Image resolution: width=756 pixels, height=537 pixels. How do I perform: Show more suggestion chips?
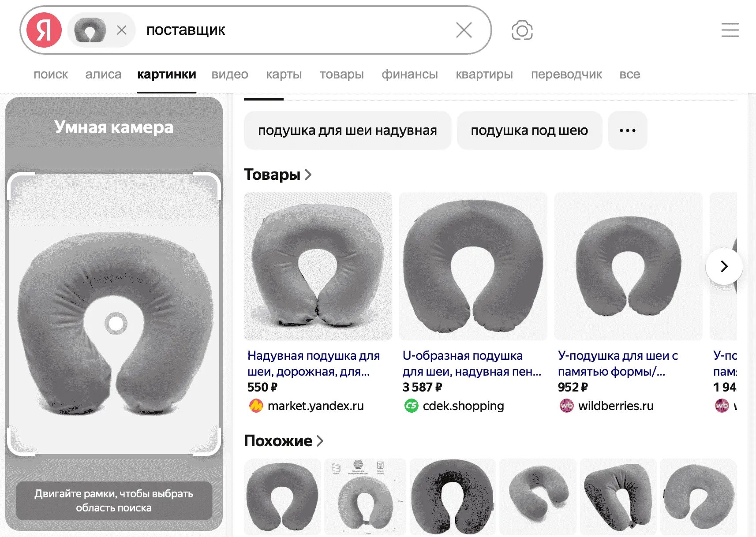pyautogui.click(x=627, y=131)
